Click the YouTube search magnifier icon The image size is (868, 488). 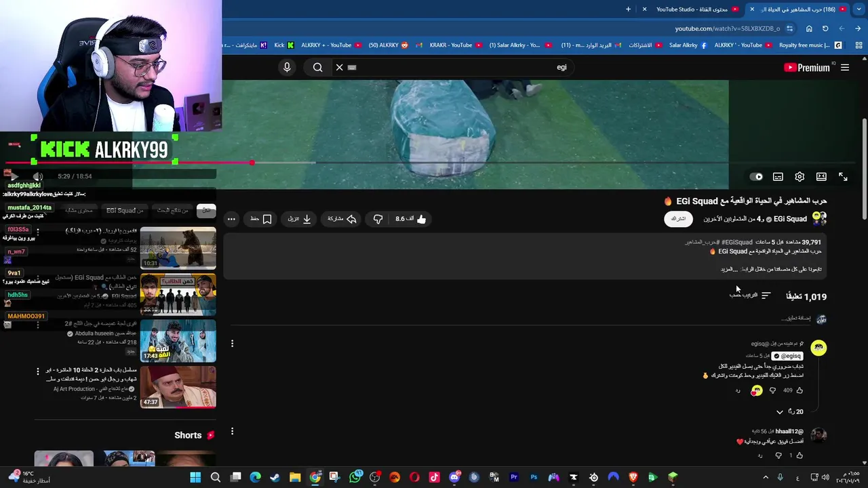(x=317, y=67)
